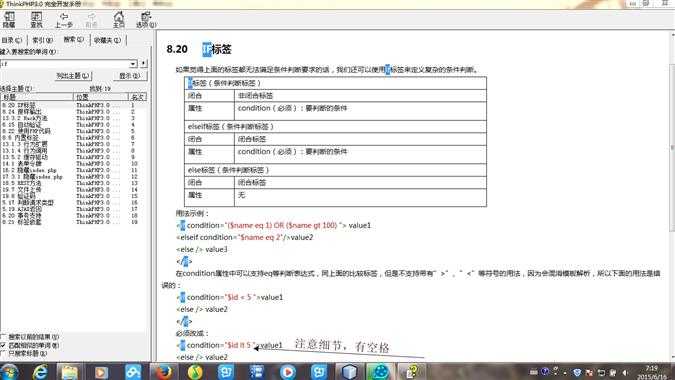
Task: Click the Hide (隐藏) toolbar icon
Action: click(9, 20)
